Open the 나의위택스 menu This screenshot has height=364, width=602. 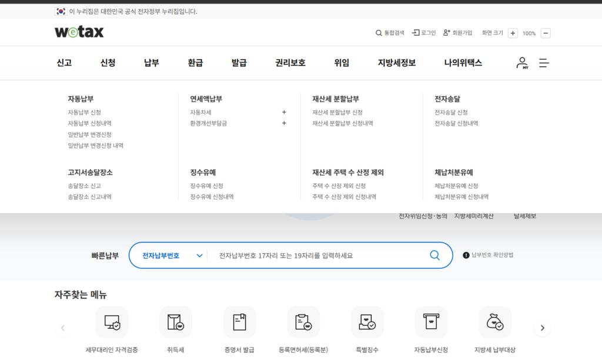pos(463,63)
